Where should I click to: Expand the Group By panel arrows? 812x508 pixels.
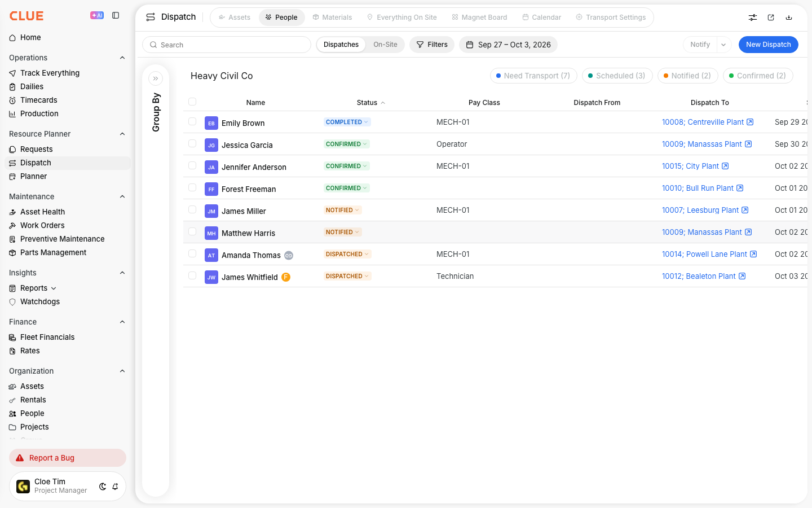156,78
